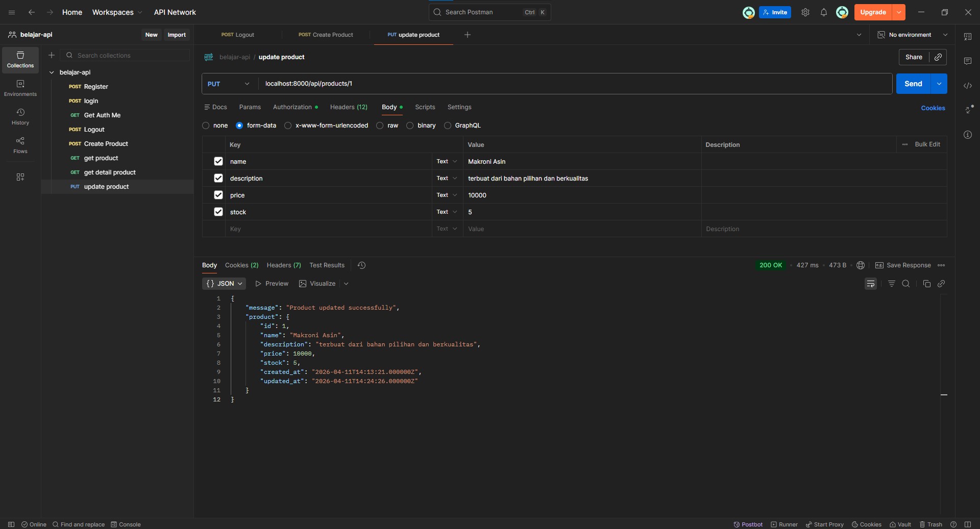Copy the response body to clipboard

926,284
